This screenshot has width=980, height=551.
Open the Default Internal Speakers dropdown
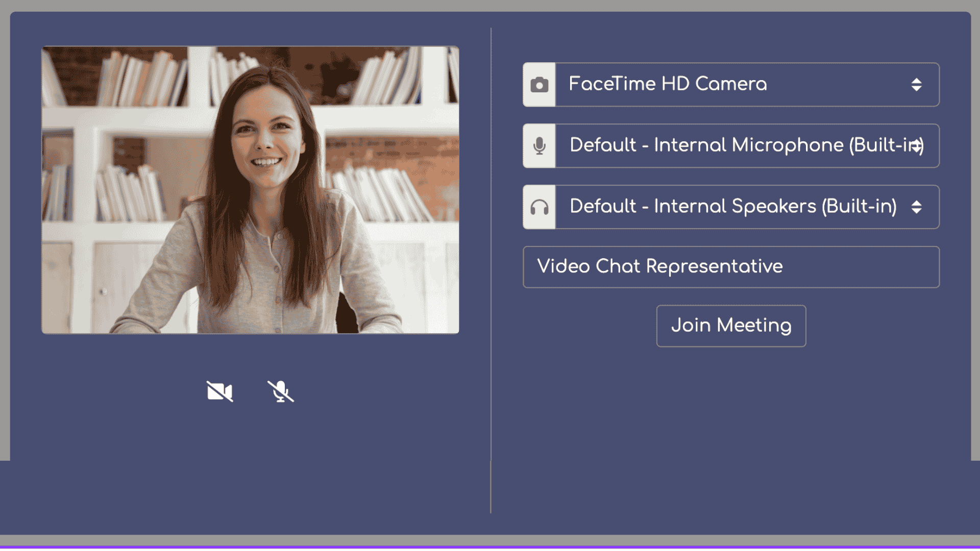click(x=747, y=207)
